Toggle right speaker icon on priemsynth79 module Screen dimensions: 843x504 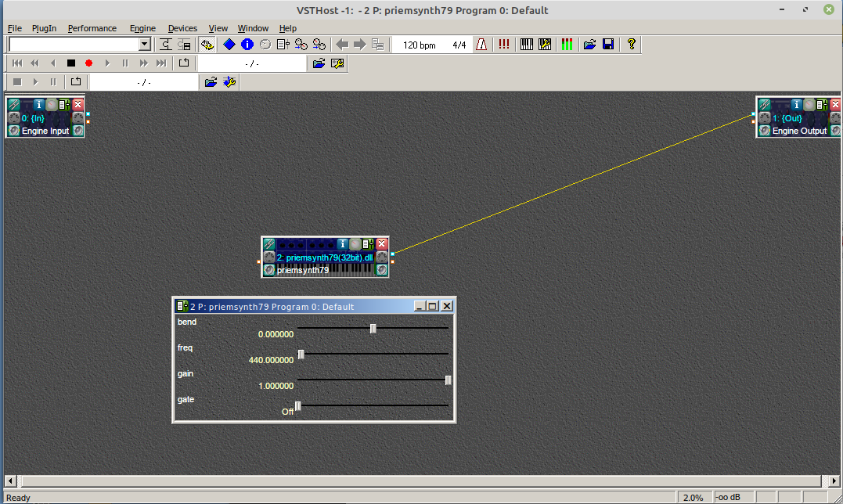point(382,270)
